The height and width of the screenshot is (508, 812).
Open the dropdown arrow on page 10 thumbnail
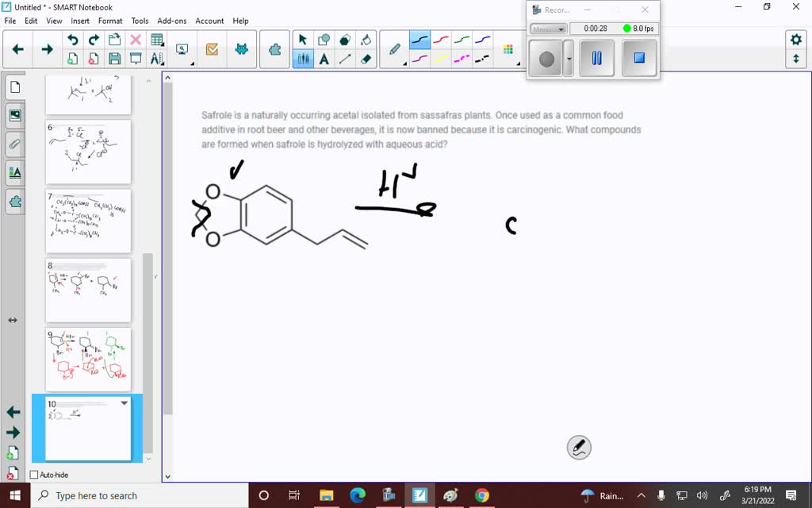[123, 403]
